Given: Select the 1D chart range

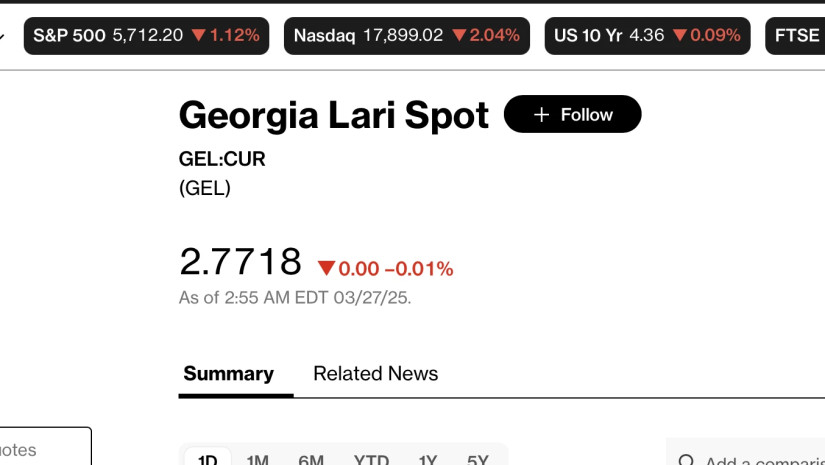Looking at the screenshot, I should [x=207, y=460].
